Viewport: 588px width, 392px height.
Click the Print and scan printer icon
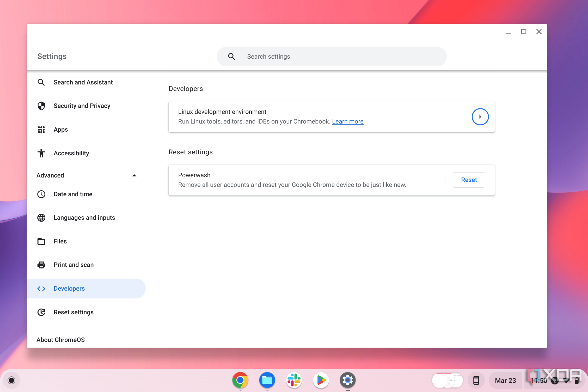[x=42, y=265]
